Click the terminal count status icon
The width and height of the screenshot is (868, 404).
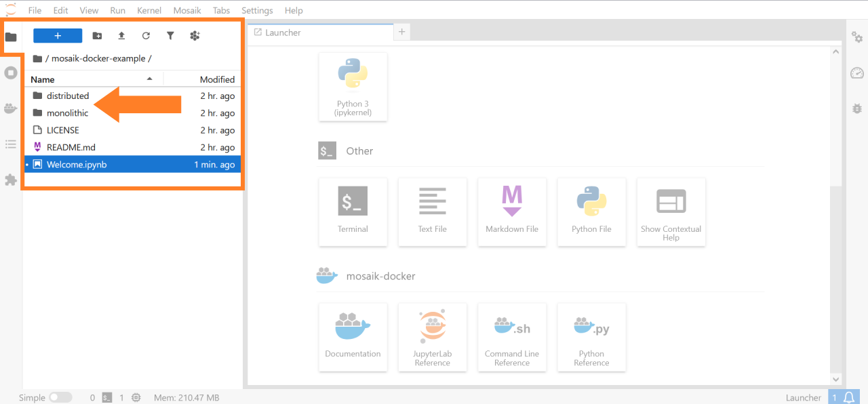[108, 398]
